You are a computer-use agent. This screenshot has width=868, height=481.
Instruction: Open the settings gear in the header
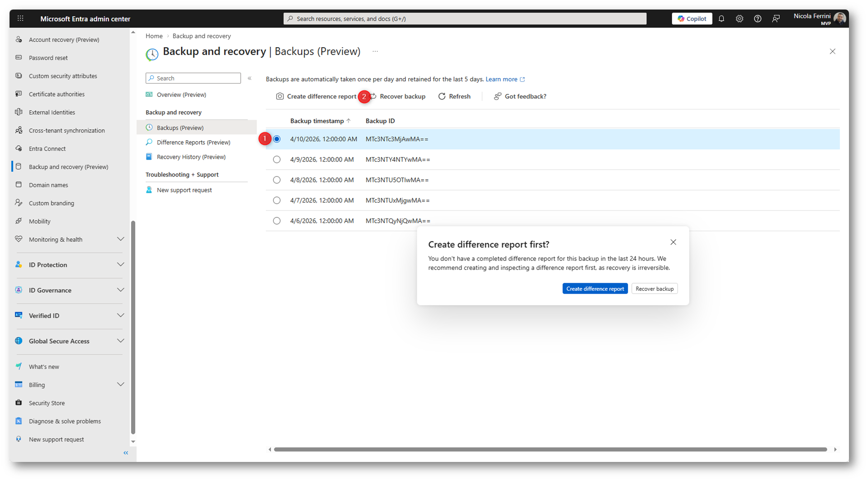(740, 19)
